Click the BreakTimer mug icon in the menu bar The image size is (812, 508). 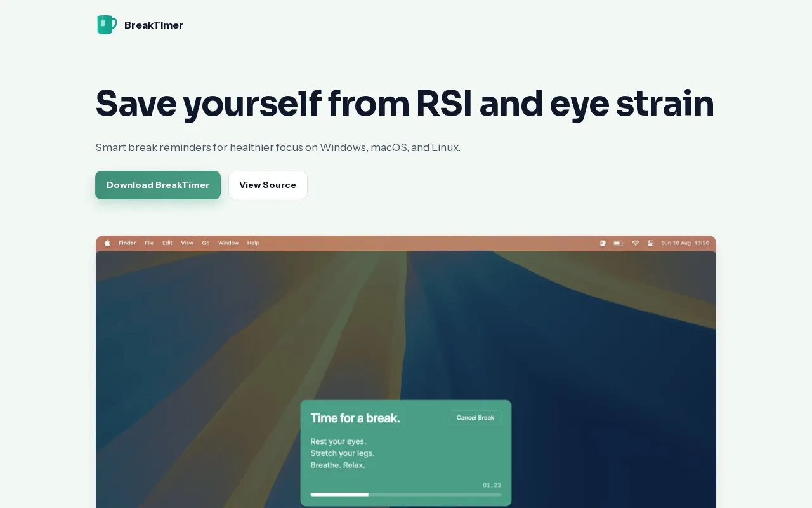(x=603, y=243)
